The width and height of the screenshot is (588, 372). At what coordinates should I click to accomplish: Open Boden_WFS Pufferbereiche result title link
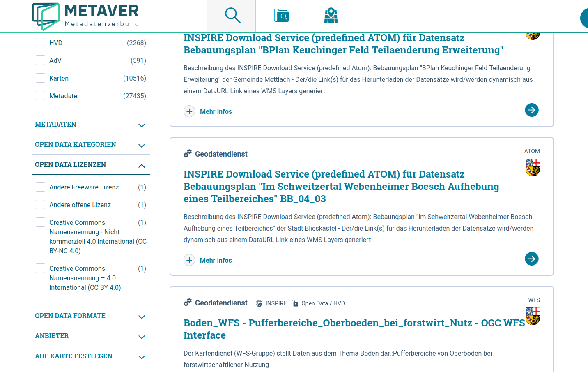(354, 329)
